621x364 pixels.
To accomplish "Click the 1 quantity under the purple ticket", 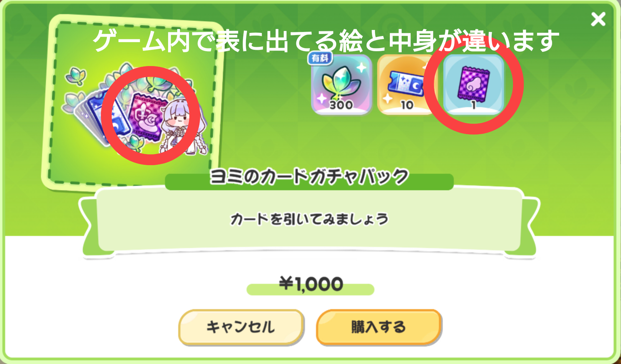I will click(x=474, y=105).
